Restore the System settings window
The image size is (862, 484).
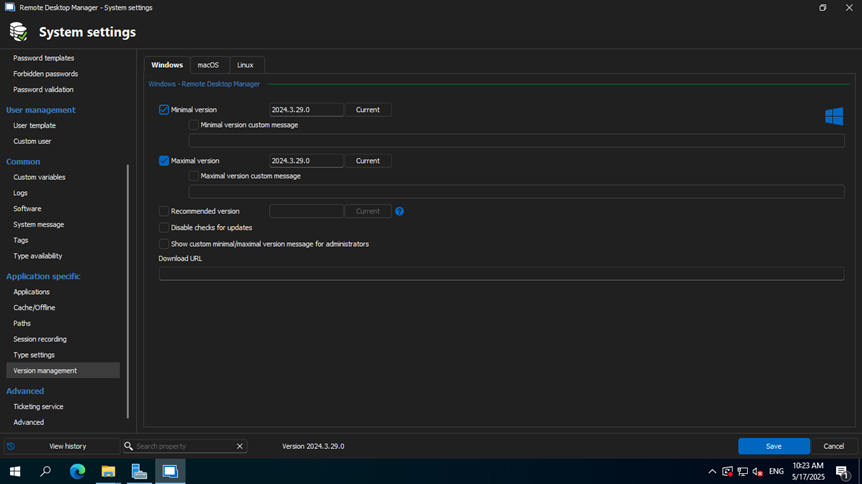click(x=822, y=8)
